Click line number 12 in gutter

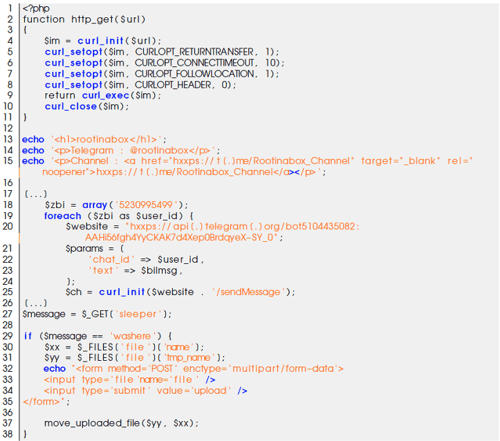click(x=8, y=128)
